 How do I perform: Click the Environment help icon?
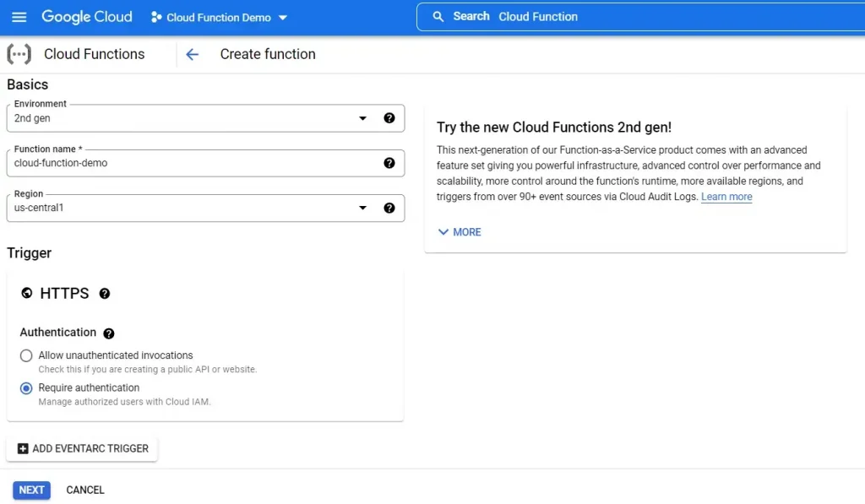point(389,118)
